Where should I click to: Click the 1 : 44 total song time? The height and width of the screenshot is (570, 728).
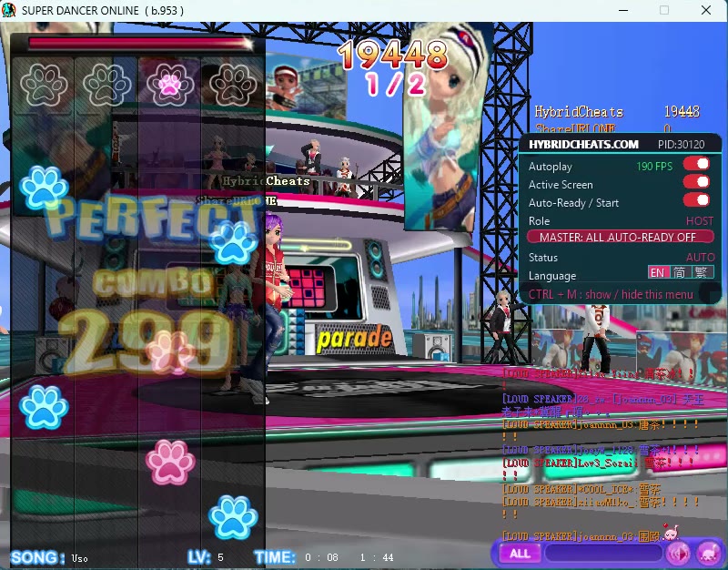click(377, 557)
